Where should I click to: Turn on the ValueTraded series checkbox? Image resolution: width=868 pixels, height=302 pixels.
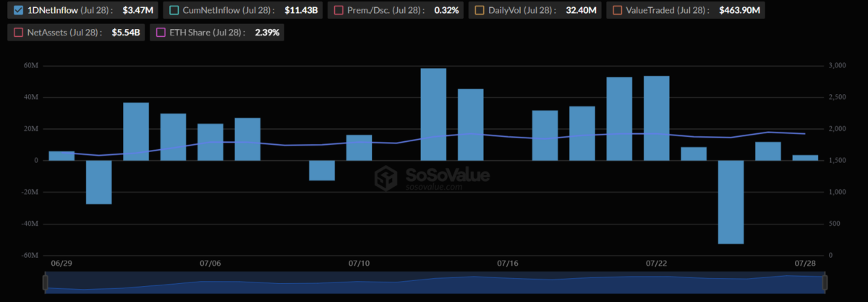coord(616,11)
